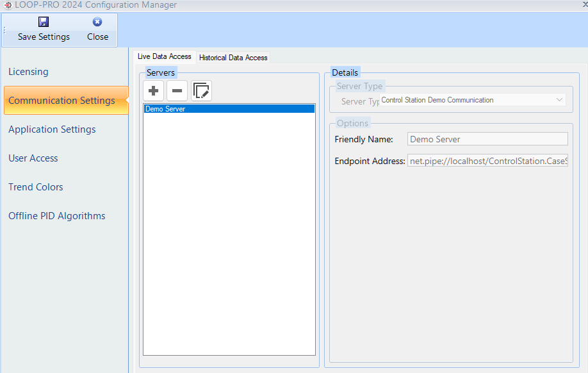Click the Endpoint Address input field
This screenshot has width=588, height=373.
[x=487, y=161]
